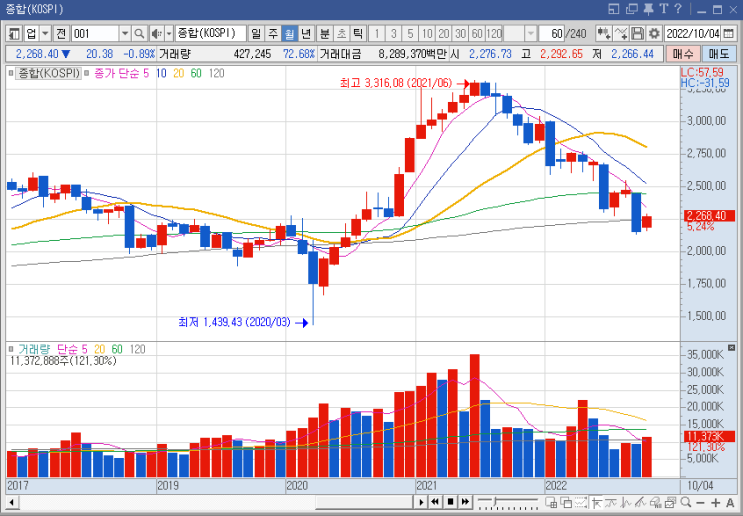
Task: Toggle the small box before 거래량 legend
Action: 11,349
